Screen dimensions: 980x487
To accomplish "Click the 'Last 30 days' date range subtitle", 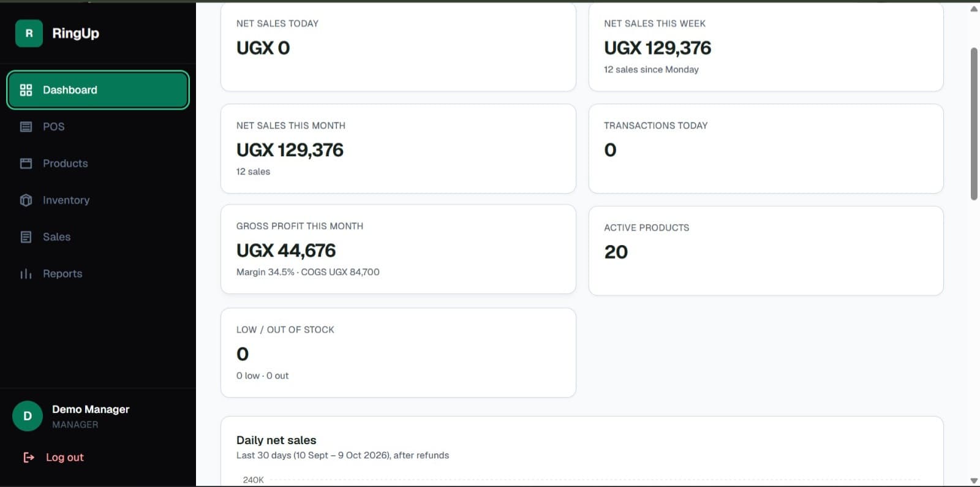I will click(x=342, y=455).
